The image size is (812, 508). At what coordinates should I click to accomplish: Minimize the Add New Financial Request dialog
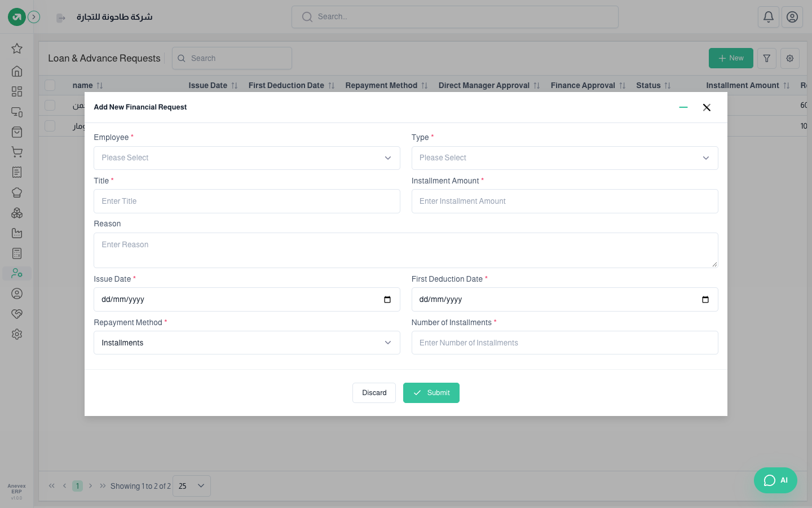click(x=683, y=107)
